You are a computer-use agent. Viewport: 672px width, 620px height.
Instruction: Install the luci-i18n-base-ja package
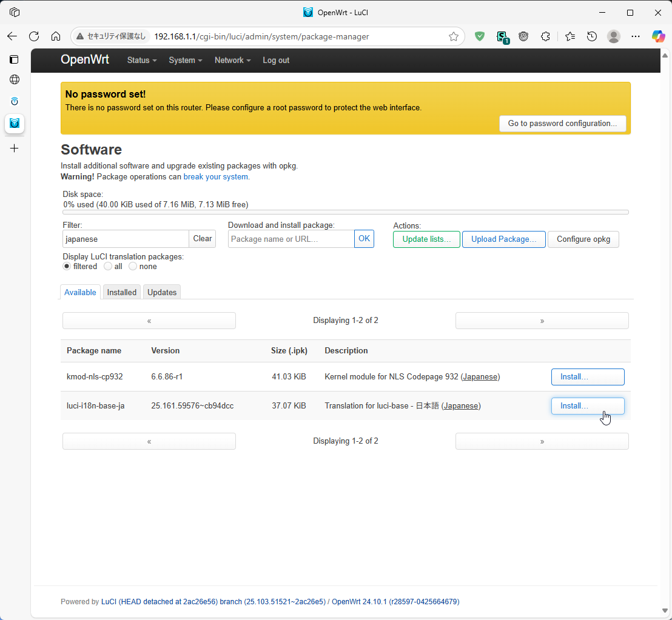(x=587, y=405)
